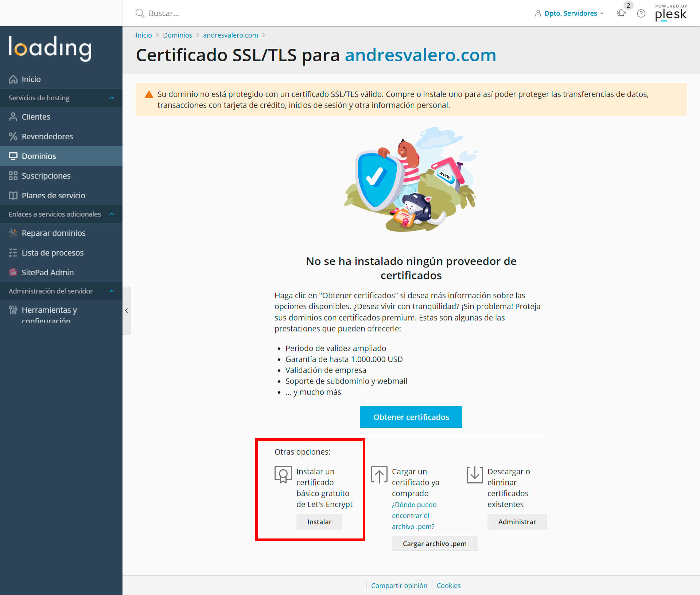Open Revendedores in the sidebar
The width and height of the screenshot is (700, 595).
point(61,136)
